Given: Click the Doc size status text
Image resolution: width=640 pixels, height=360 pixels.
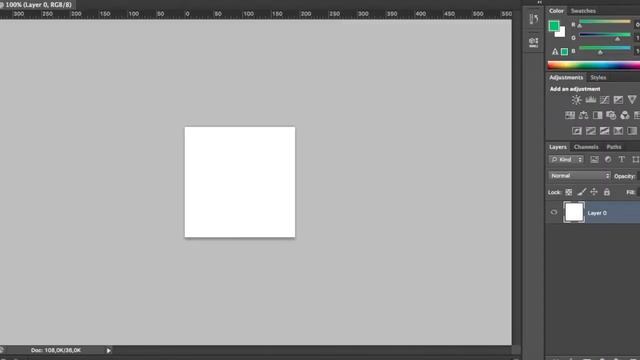Looking at the screenshot, I should click(x=56, y=350).
